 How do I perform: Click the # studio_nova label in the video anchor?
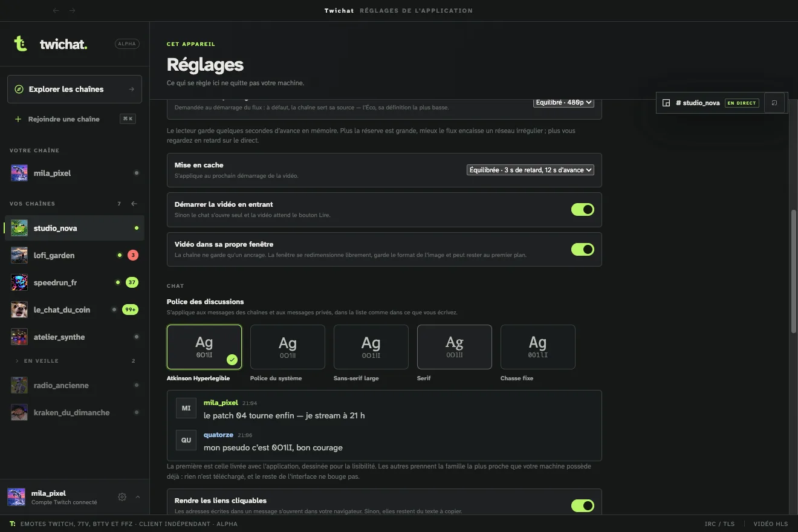(698, 103)
